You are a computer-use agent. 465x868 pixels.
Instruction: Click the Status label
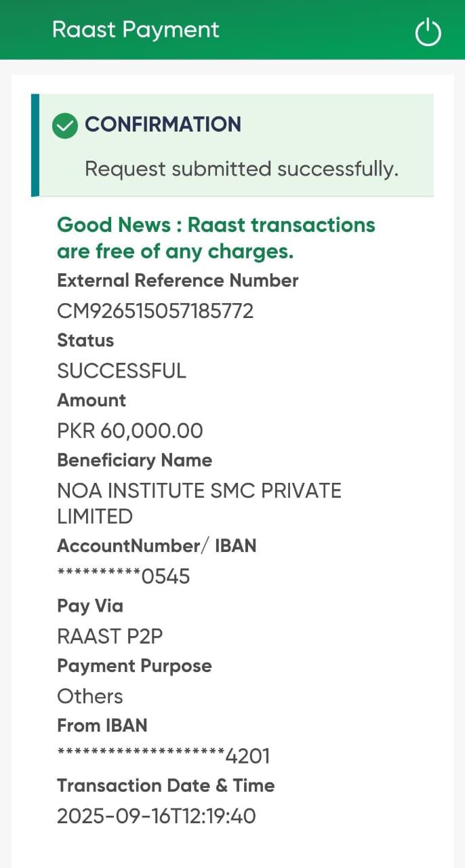pyautogui.click(x=85, y=340)
